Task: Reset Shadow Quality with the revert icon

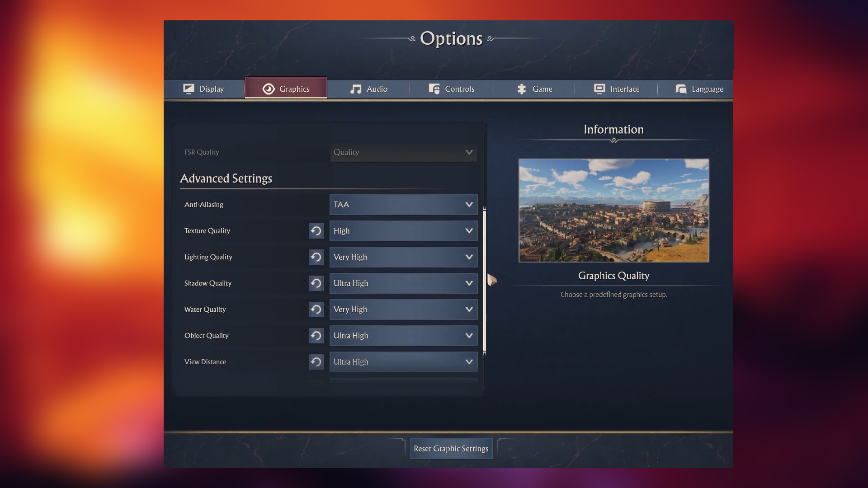Action: (316, 283)
